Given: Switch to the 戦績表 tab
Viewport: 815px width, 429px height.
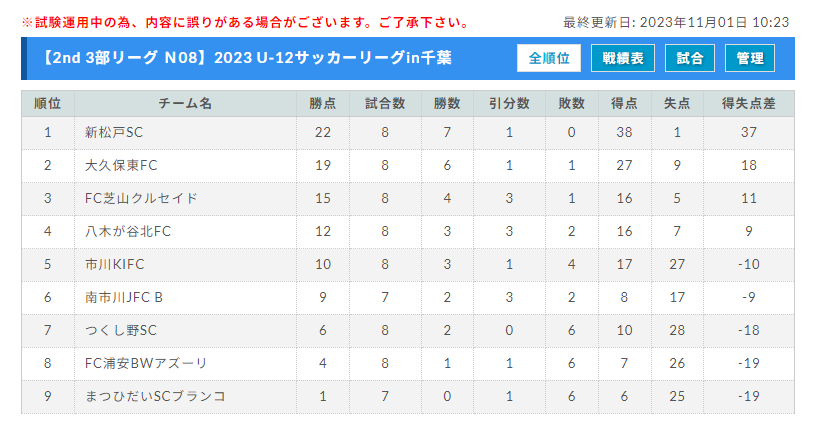Looking at the screenshot, I should click(x=623, y=58).
